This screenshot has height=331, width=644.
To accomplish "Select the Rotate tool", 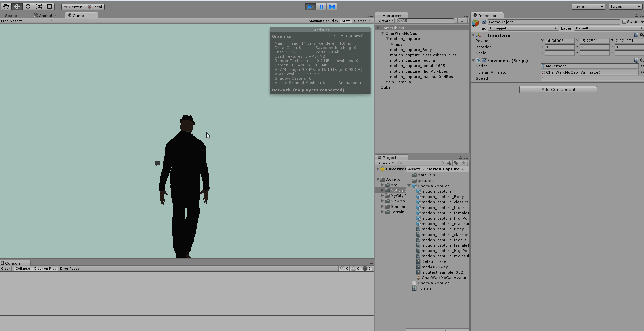I will point(28,7).
